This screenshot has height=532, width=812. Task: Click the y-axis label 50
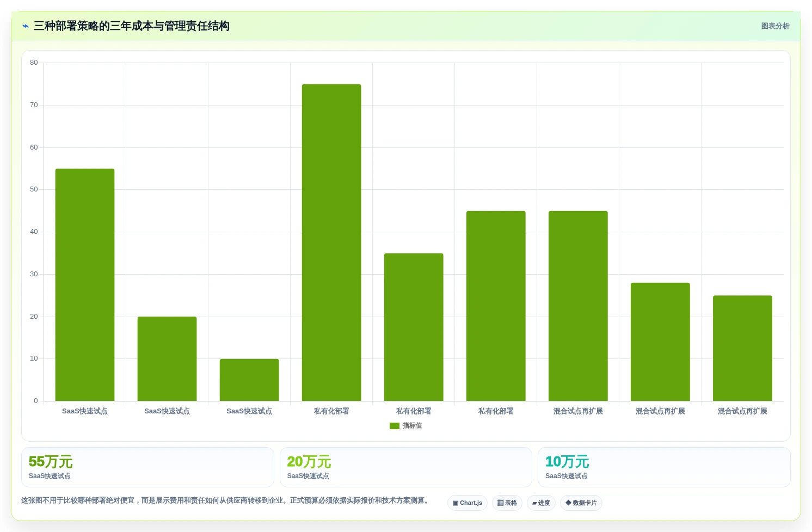[x=34, y=189]
